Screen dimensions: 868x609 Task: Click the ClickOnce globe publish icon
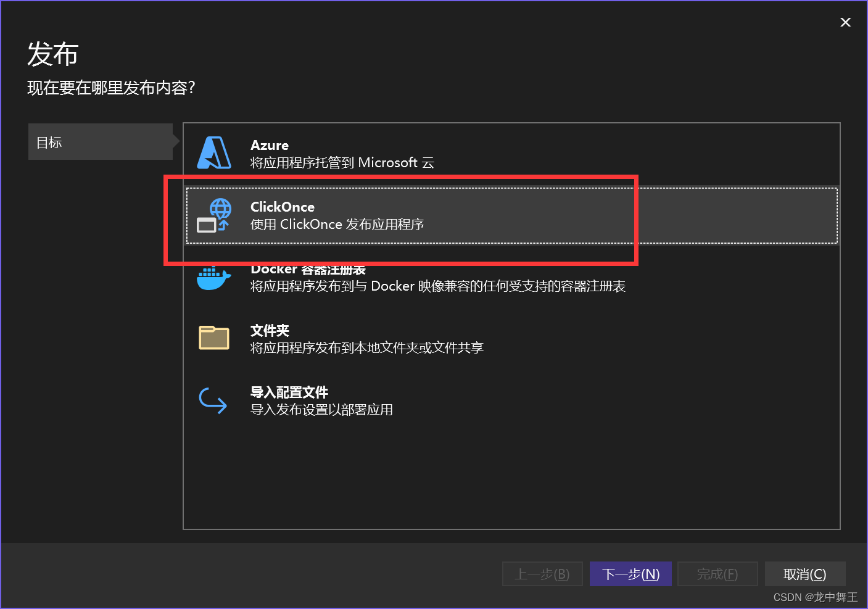coord(214,215)
